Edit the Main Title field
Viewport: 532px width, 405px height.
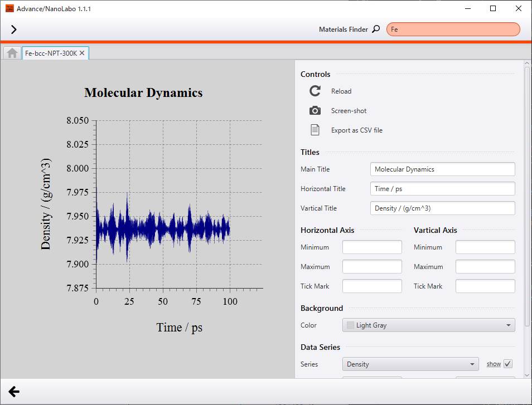442,169
